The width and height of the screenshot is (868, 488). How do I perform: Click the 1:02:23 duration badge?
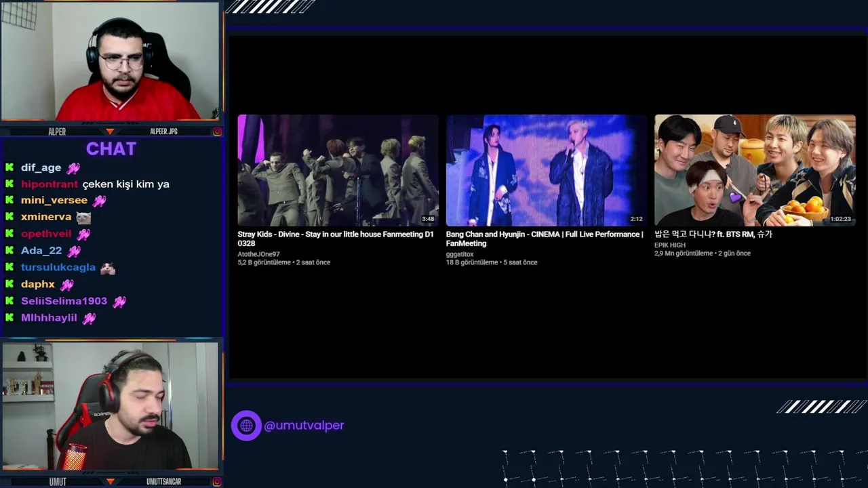point(840,219)
